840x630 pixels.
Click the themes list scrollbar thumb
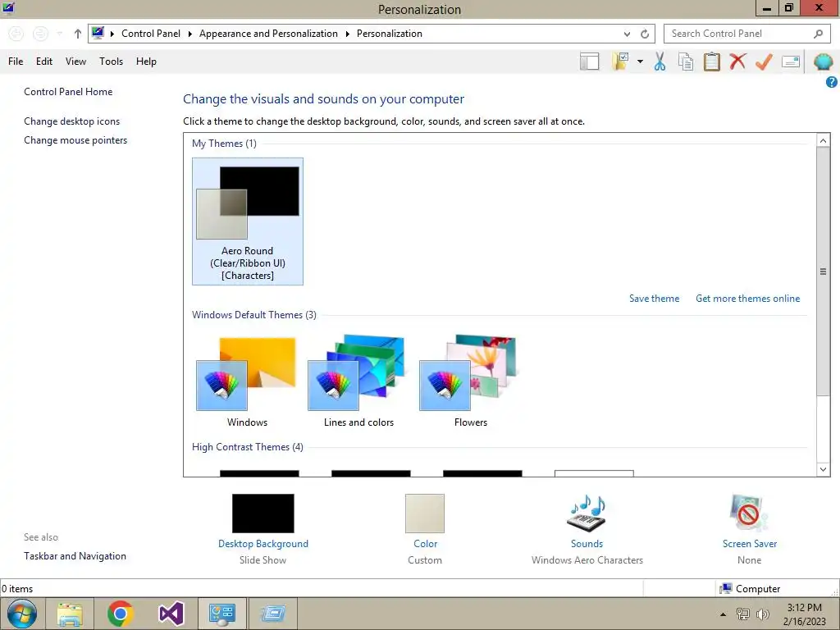tap(823, 271)
